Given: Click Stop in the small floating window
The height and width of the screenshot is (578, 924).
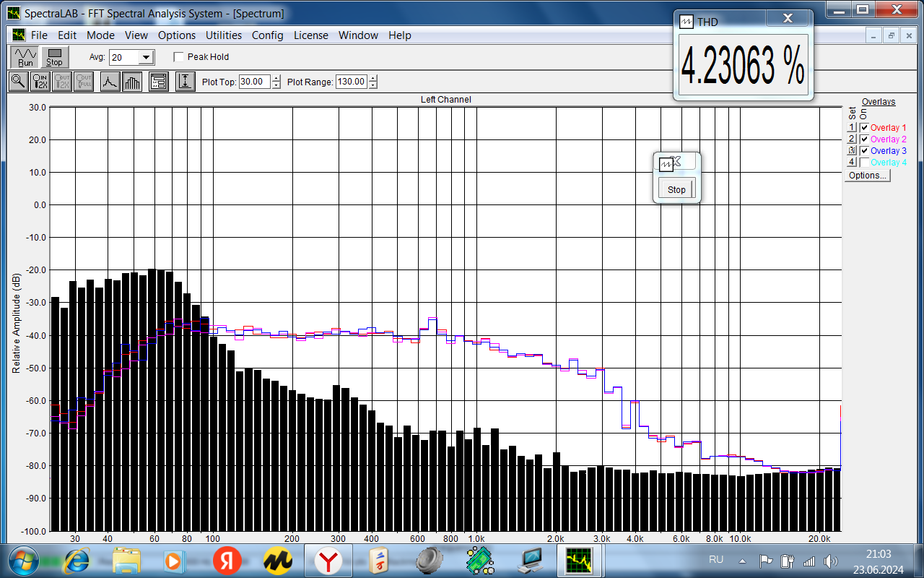Looking at the screenshot, I should pos(676,189).
